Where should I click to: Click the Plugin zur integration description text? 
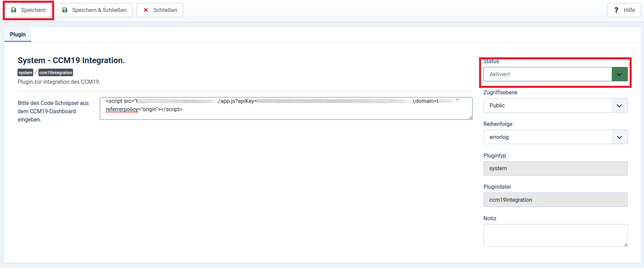point(59,82)
